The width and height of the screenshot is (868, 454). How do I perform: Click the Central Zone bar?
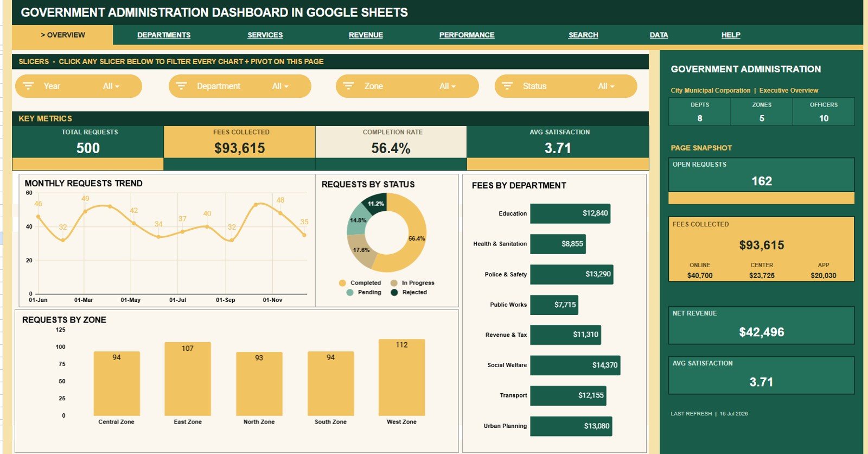point(117,383)
